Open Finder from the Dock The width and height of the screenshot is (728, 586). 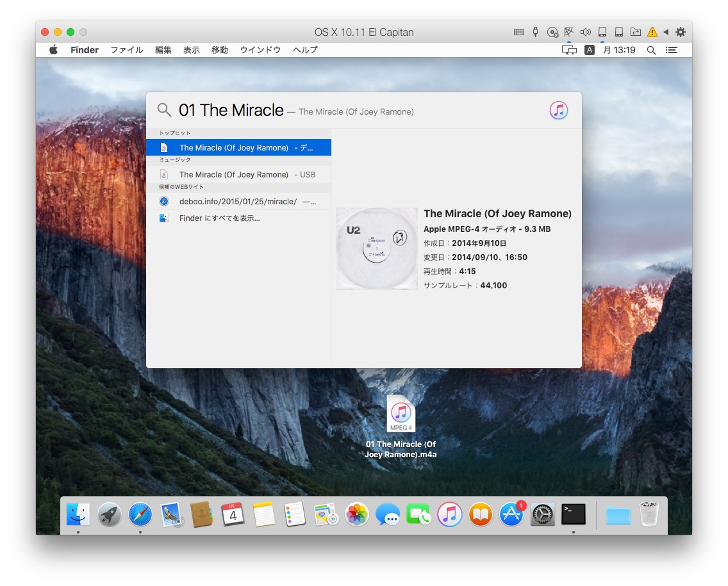point(78,514)
